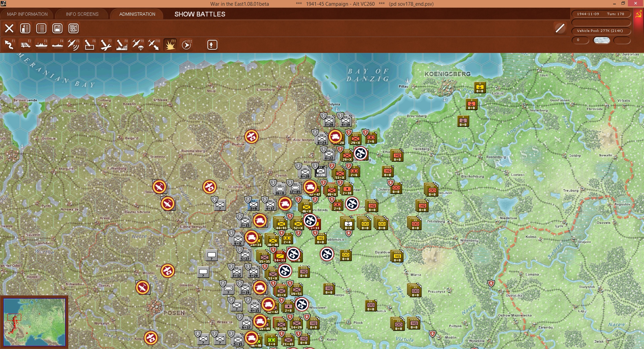Screen dimensions: 644x349
Task: Select the German unit counter labeled 3=20
Action: [x=329, y=120]
